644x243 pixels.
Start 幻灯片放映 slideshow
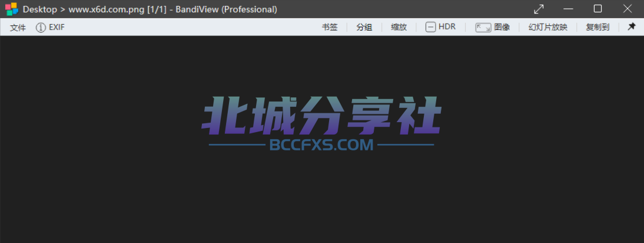click(548, 28)
